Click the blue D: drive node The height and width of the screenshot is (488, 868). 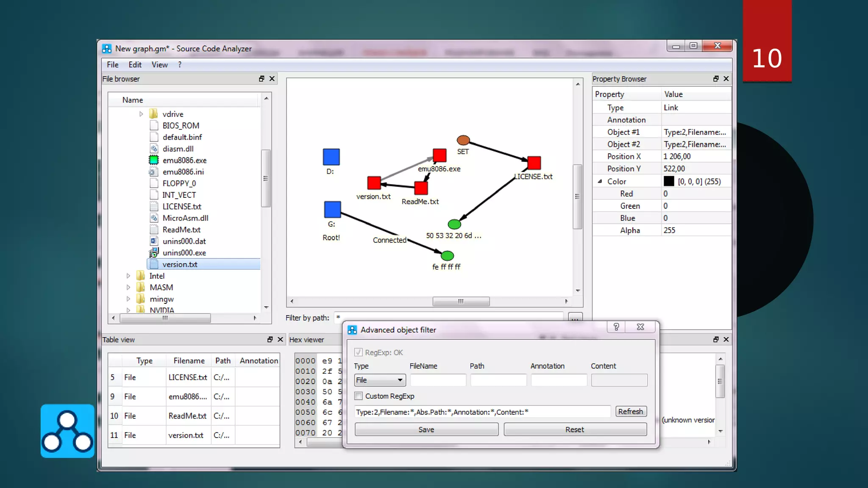(331, 157)
